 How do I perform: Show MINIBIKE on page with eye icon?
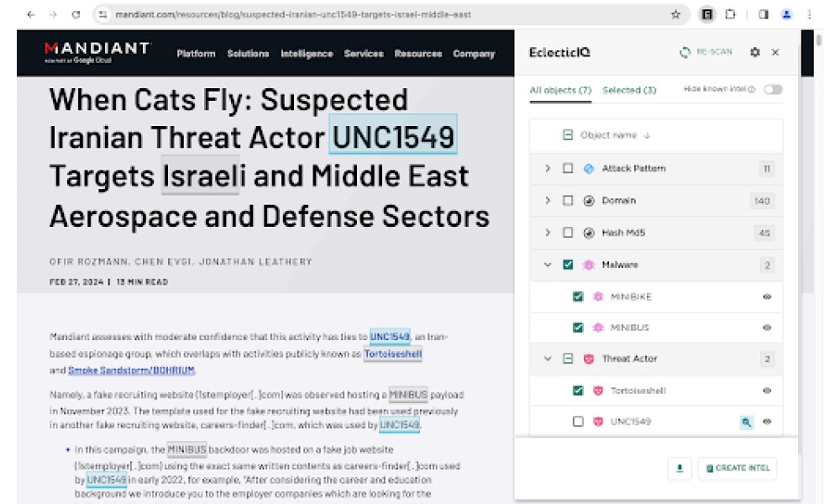[x=767, y=297]
